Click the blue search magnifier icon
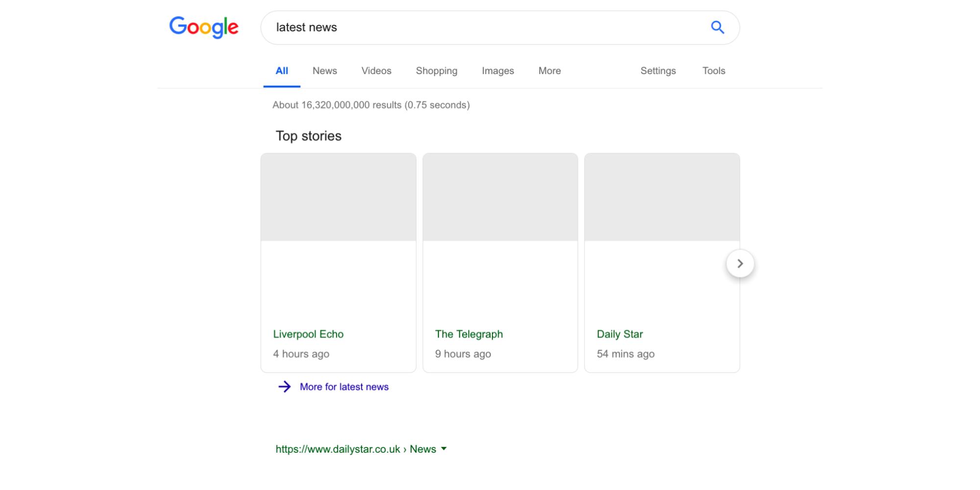The width and height of the screenshot is (980, 490). click(717, 27)
